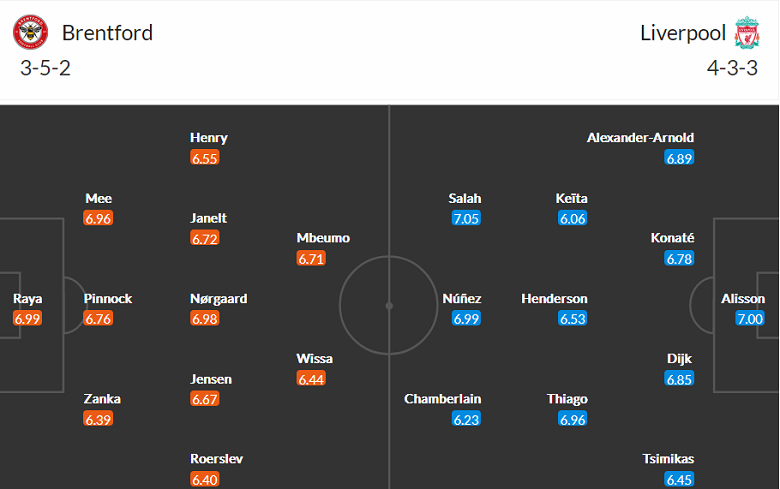This screenshot has width=780, height=489.
Task: Click Konaté's player name
Action: point(672,238)
